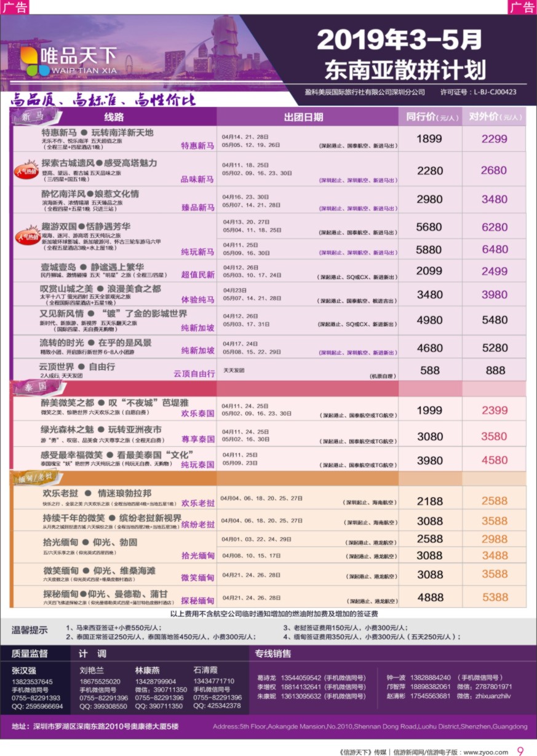Click route 流转的时光 ● 在乎的是风景
Image resolution: width=537 pixels, height=756 pixels.
(96, 342)
